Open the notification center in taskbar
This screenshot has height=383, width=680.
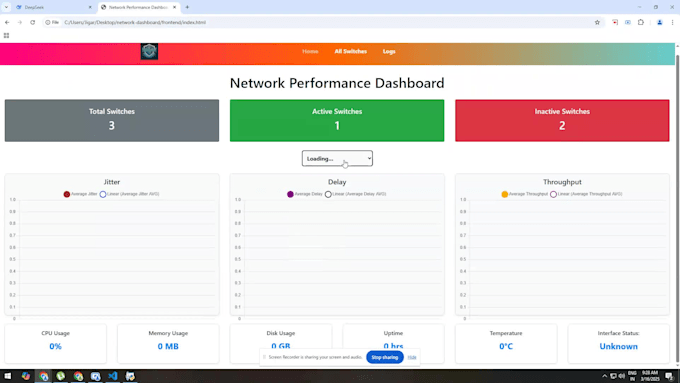670,376
